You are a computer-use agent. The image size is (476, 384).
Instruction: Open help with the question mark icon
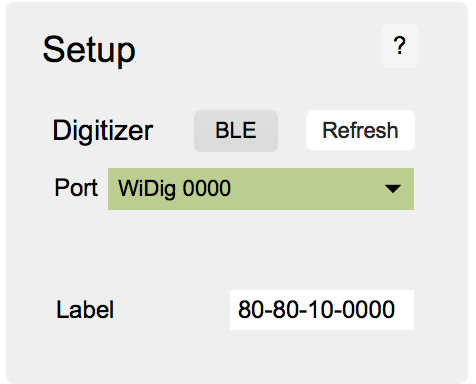pyautogui.click(x=400, y=46)
